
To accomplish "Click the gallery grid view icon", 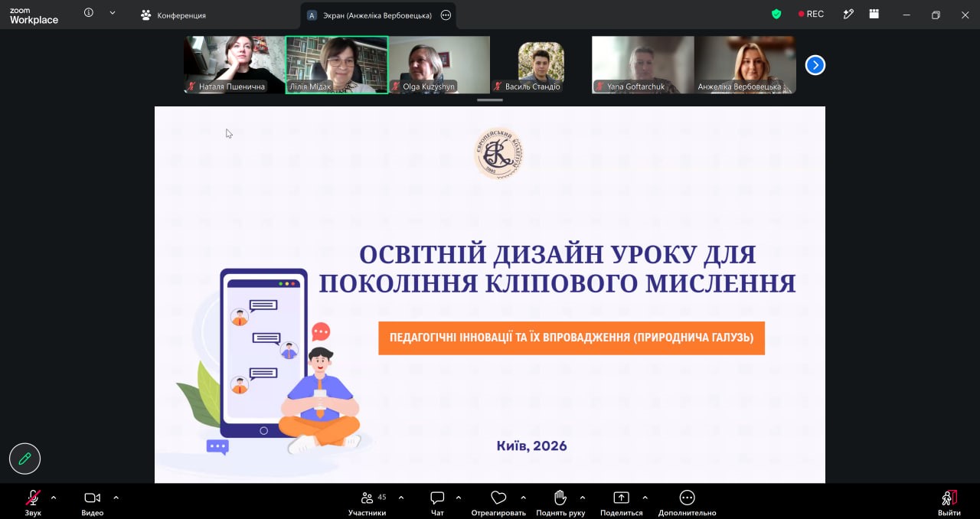I will [x=874, y=14].
